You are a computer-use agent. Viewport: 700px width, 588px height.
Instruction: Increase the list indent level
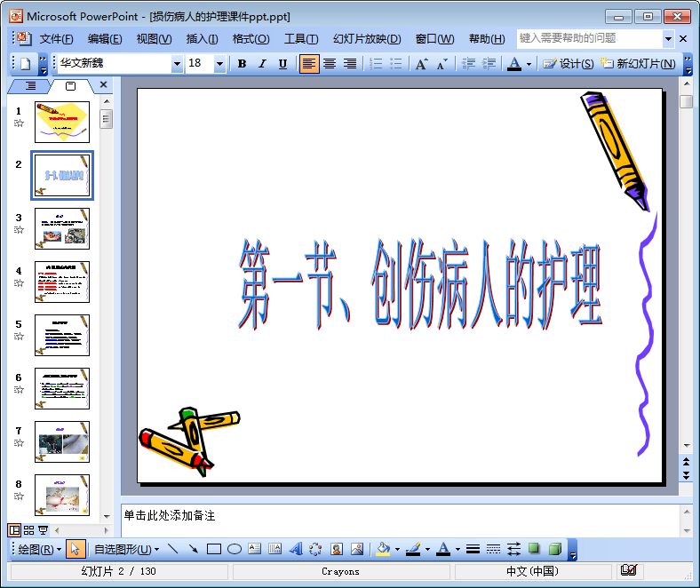click(489, 64)
